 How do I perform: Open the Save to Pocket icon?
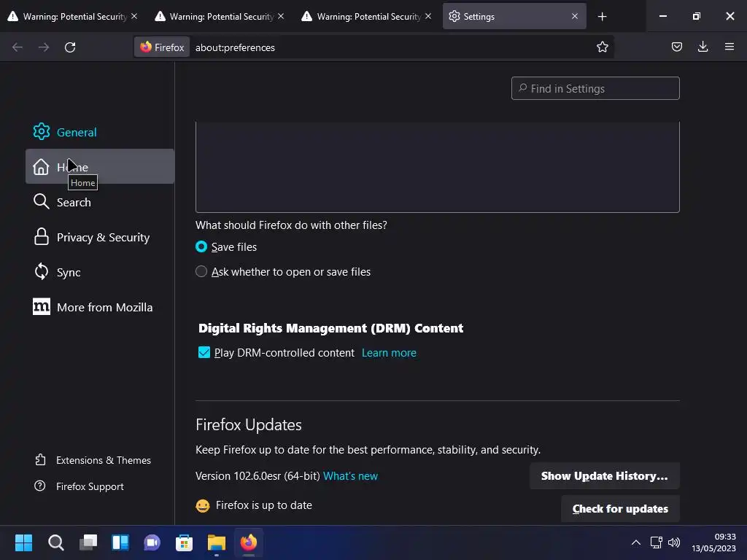click(676, 47)
